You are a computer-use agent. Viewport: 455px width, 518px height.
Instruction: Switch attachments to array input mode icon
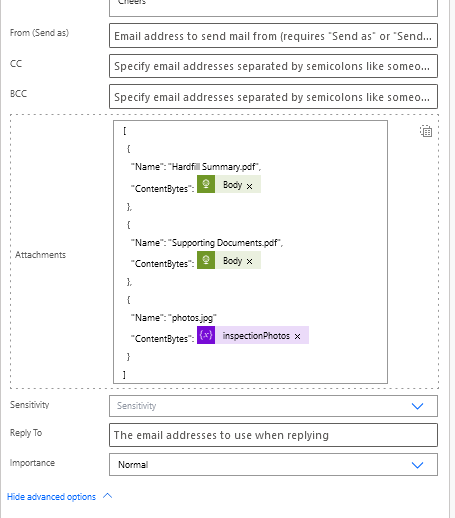426,131
